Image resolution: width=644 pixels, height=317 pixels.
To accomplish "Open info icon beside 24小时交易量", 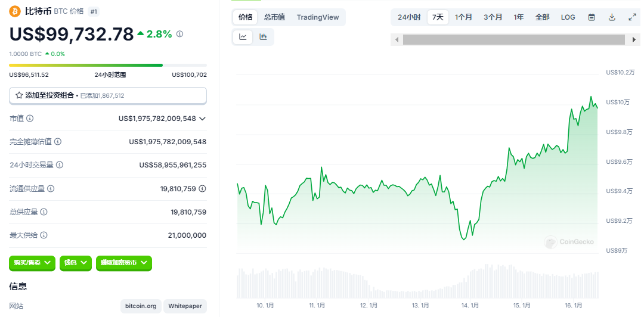I will point(60,164).
